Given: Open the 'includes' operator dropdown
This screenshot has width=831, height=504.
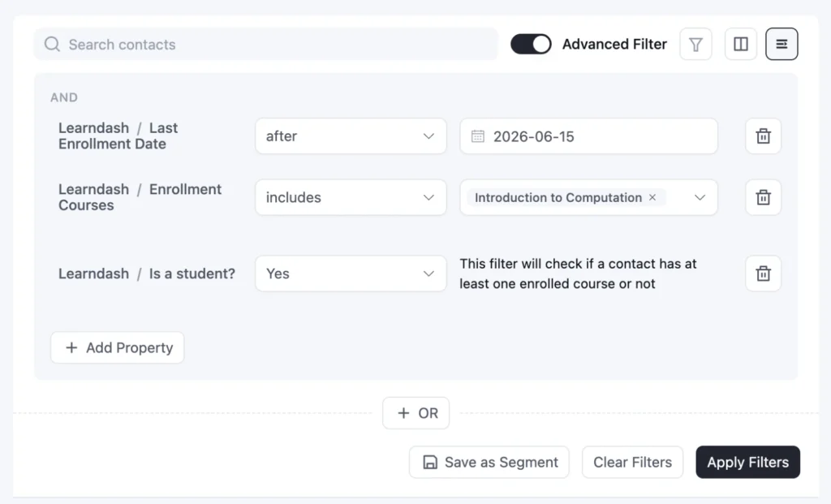Looking at the screenshot, I should [351, 197].
